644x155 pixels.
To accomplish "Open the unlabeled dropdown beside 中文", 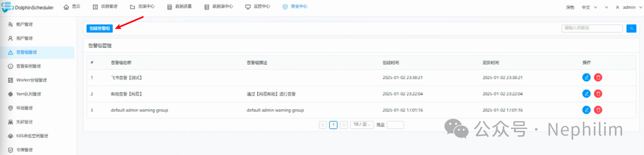I will (x=606, y=7).
